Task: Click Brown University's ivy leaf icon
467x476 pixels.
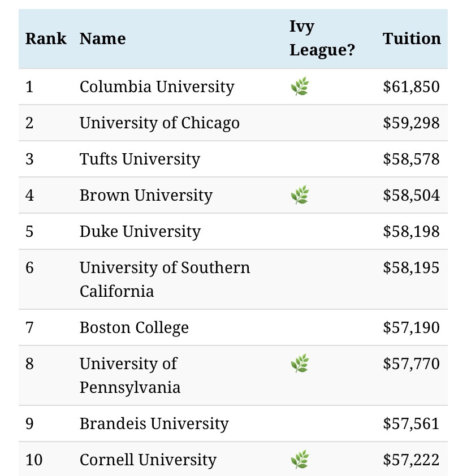Action: (x=300, y=195)
